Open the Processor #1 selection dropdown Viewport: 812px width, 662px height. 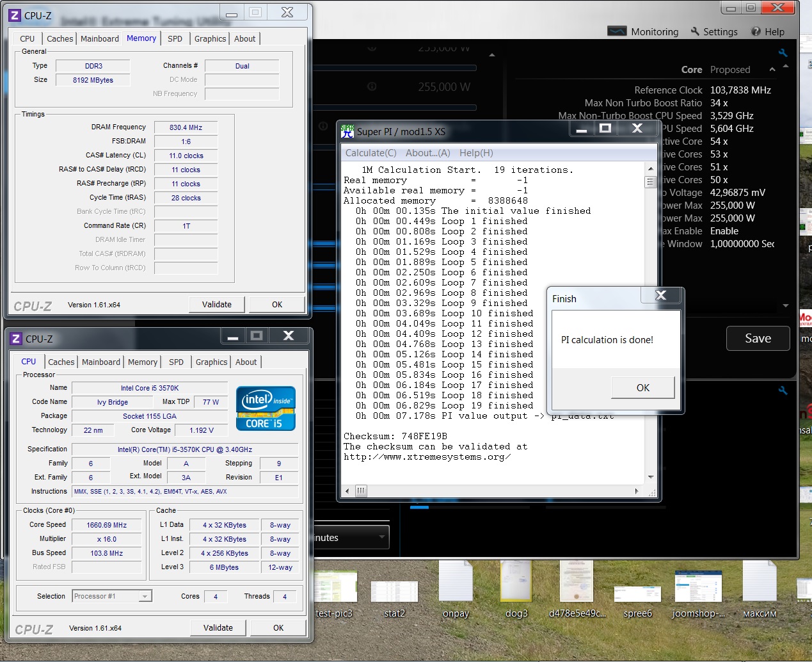145,596
